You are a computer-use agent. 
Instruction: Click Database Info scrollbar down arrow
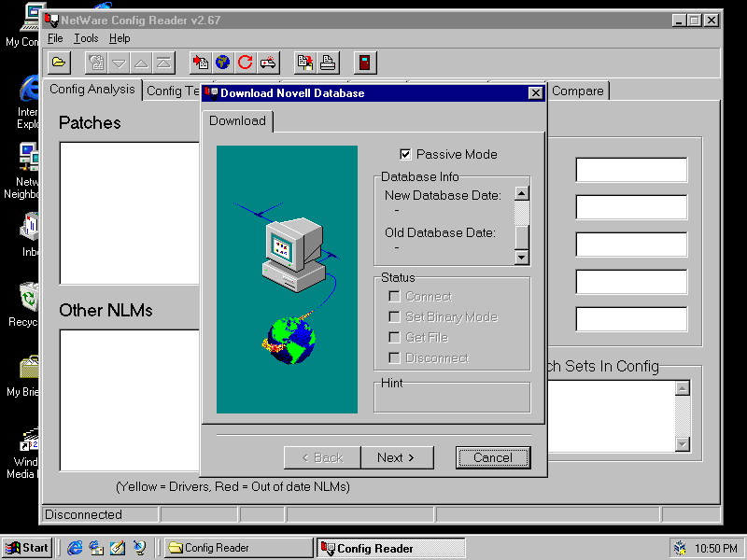tap(522, 258)
